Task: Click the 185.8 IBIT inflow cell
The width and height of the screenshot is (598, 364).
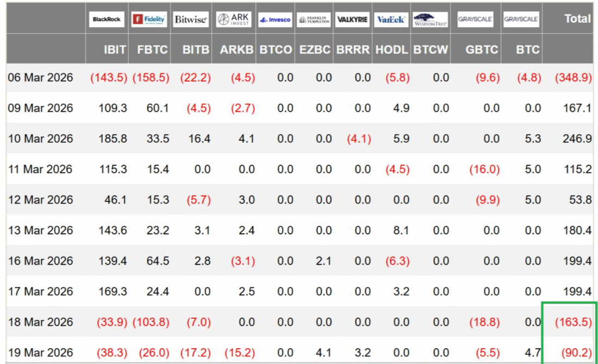Action: point(114,139)
